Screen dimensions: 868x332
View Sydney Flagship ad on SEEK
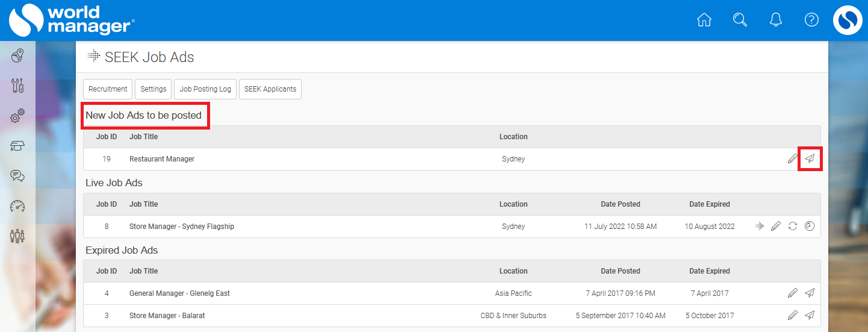pyautogui.click(x=760, y=226)
